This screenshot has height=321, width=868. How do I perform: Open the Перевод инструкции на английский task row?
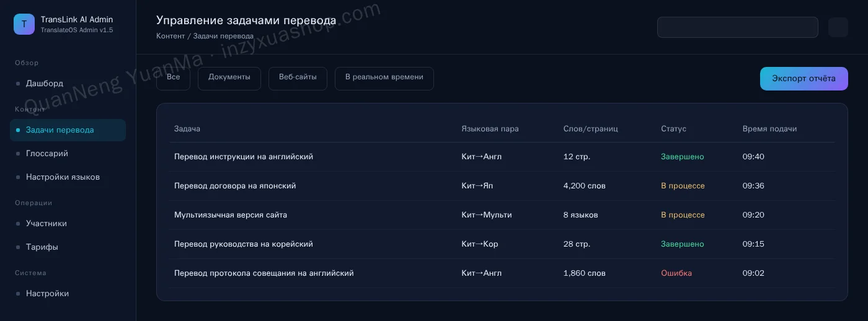tap(502, 157)
